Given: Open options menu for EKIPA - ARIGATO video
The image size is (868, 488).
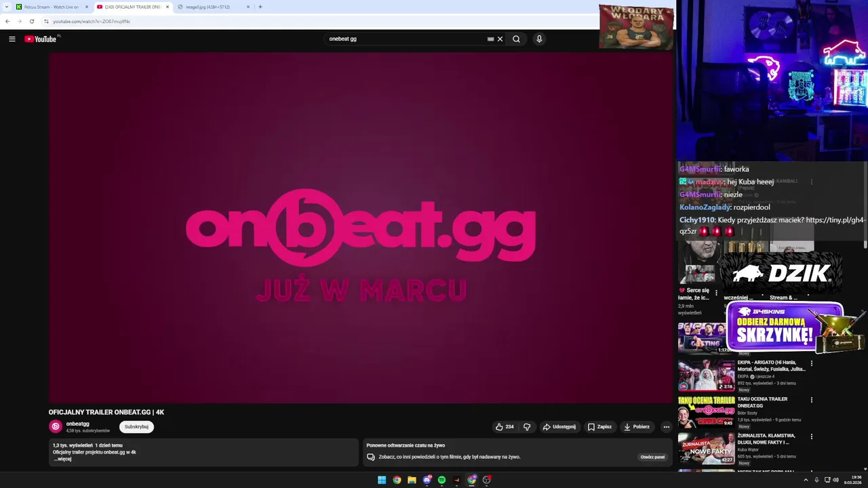Looking at the screenshot, I should pyautogui.click(x=811, y=363).
